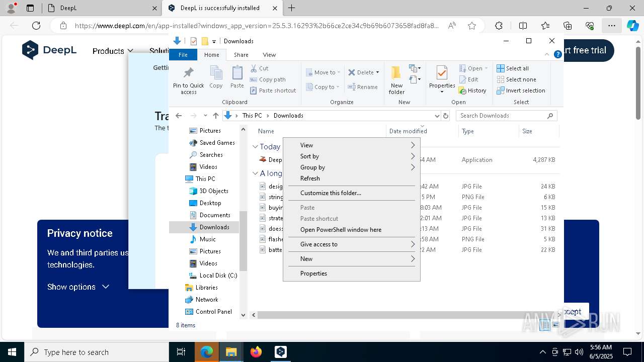
Task: Click the Search Downloads field
Action: coord(507,116)
